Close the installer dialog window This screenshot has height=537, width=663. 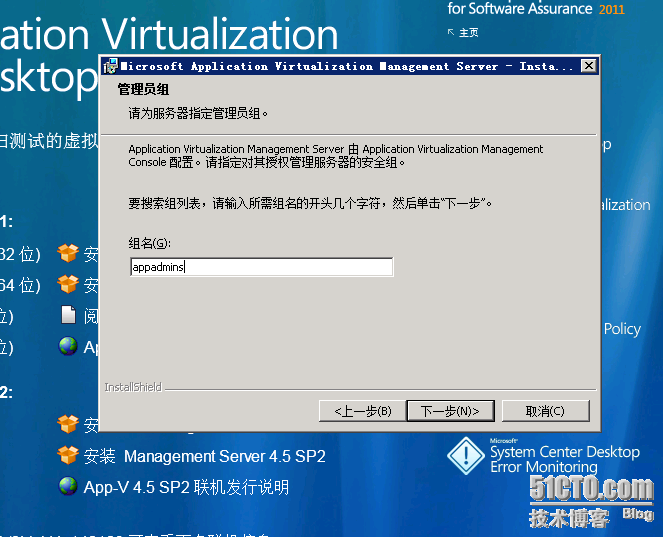589,66
